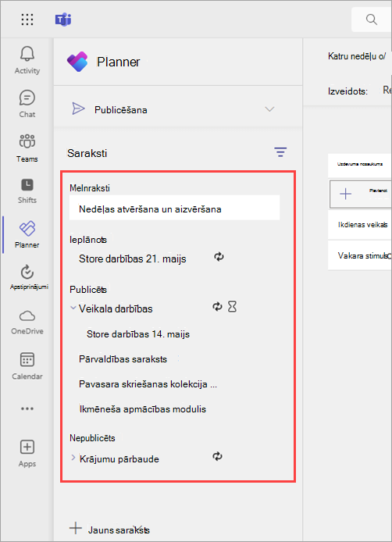Click recurrence icon next to Store darbības 21. maijs
Viewport: 392px width, 542px height.
click(219, 256)
